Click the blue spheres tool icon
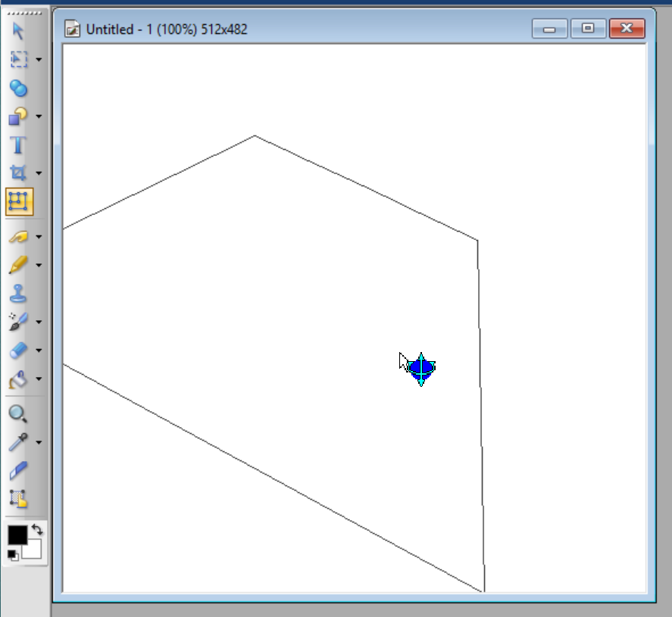Image resolution: width=672 pixels, height=617 pixels. (x=18, y=89)
